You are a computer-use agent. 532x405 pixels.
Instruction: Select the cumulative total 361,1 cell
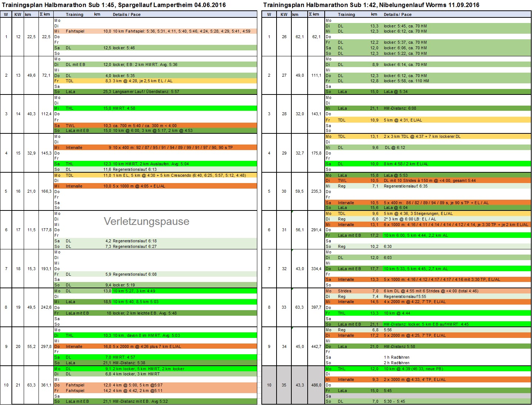click(46, 385)
